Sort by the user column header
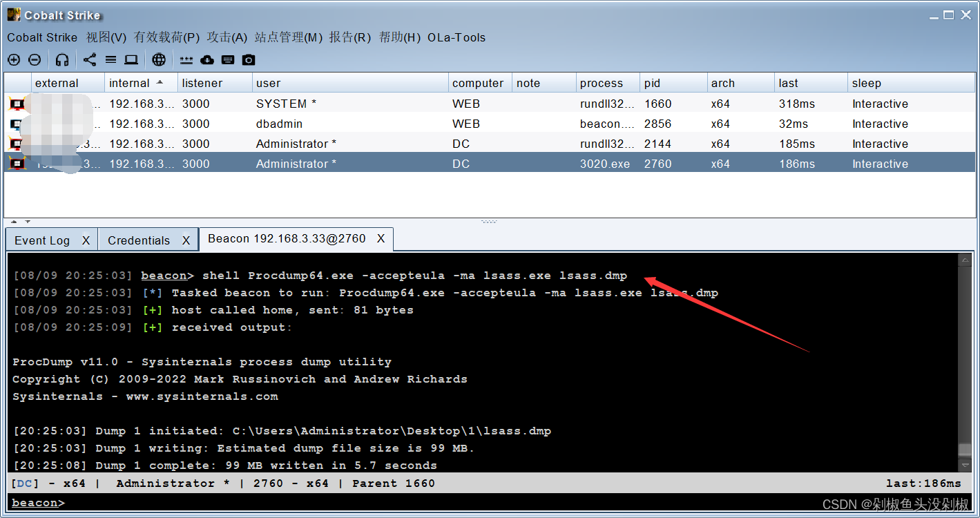980x518 pixels. [x=350, y=83]
